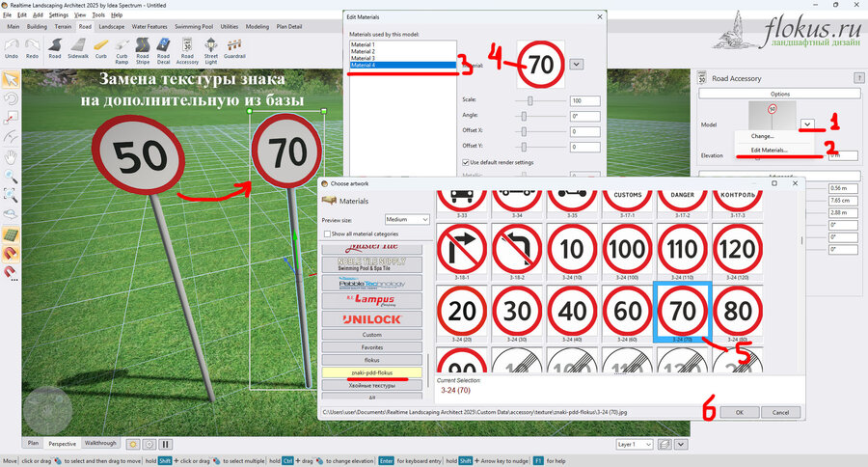Screen dimensions: 868x467
Task: Switch to Walkthrough view
Action: tap(100, 443)
